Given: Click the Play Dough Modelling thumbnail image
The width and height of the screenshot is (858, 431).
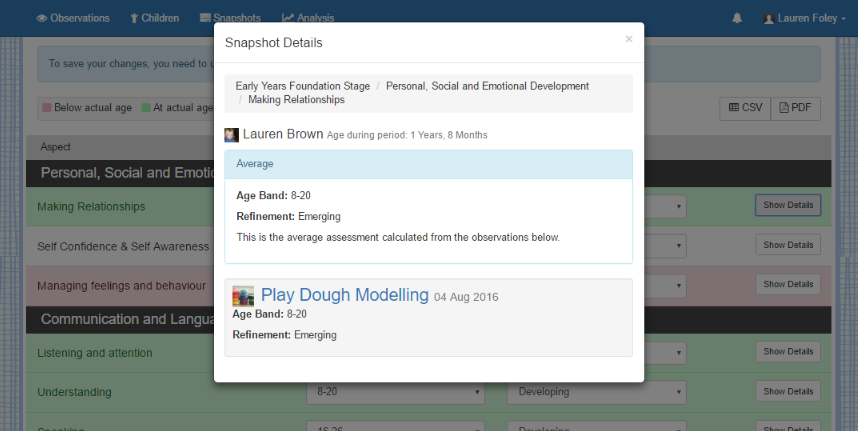Looking at the screenshot, I should click(x=243, y=296).
